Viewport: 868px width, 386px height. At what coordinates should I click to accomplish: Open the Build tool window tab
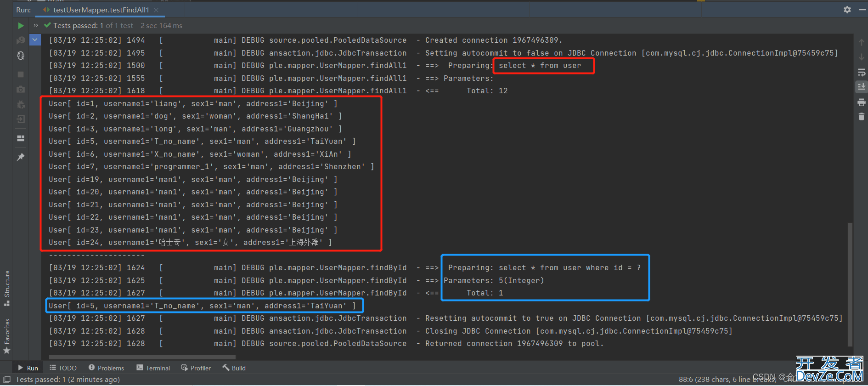coord(234,368)
